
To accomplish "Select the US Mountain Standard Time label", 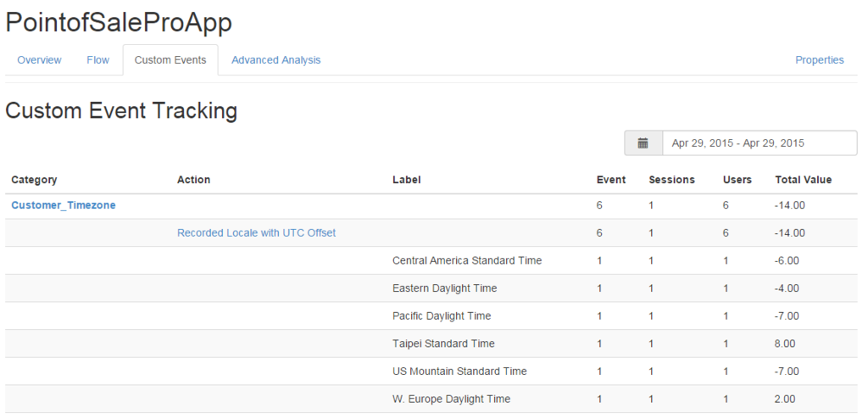I will (x=459, y=372).
